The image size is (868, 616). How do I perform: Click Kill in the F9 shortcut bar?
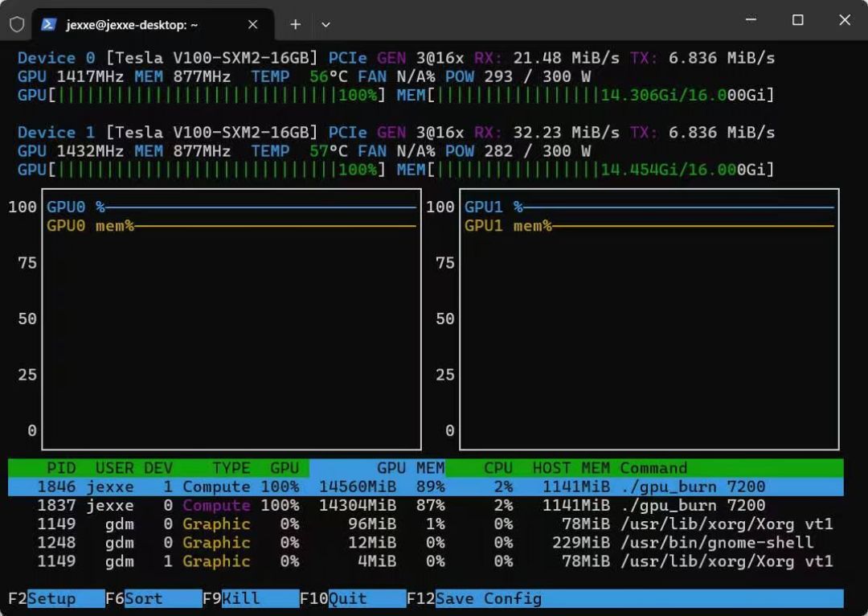pyautogui.click(x=260, y=598)
